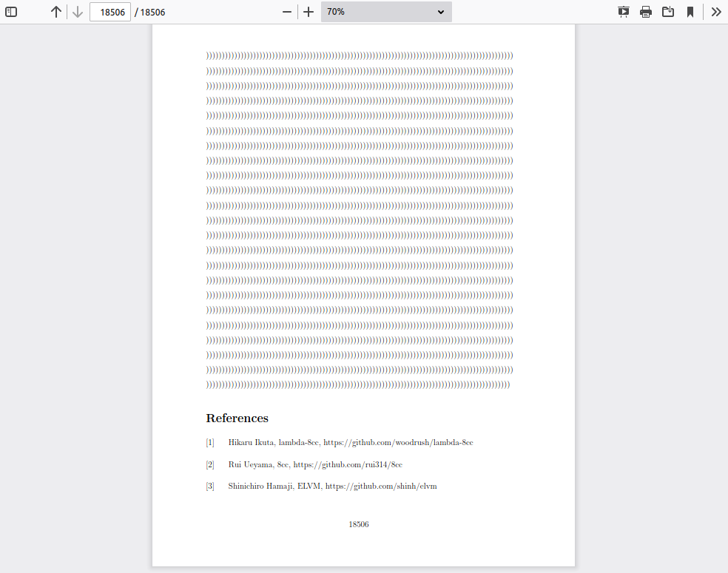Screen dimensions: 728x573
Task: Open the rui314/8cc GitHub link
Action: pos(348,464)
